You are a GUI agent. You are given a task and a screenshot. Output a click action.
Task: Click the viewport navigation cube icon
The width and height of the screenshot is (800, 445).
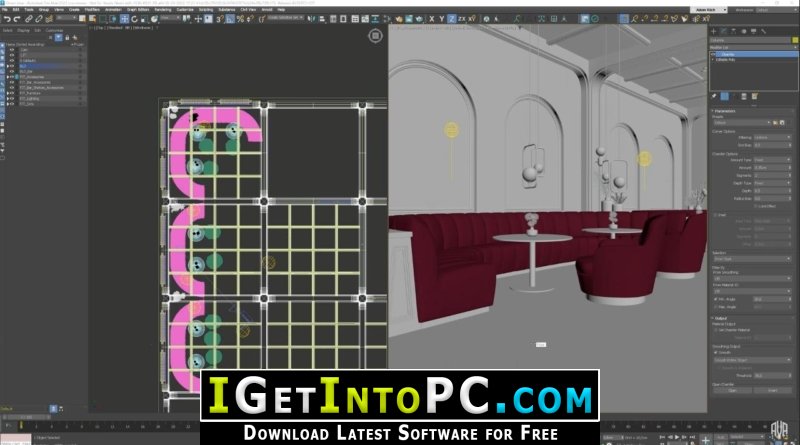coord(376,36)
